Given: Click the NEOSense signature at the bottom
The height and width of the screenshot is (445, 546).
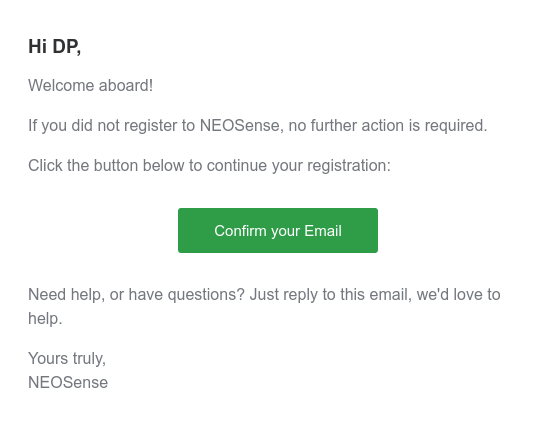Looking at the screenshot, I should pos(68,382).
